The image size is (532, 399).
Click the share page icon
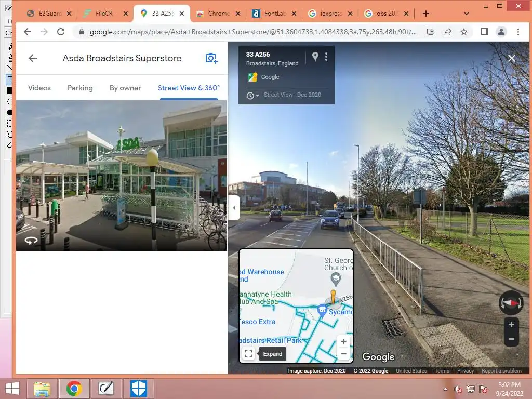pyautogui.click(x=447, y=32)
